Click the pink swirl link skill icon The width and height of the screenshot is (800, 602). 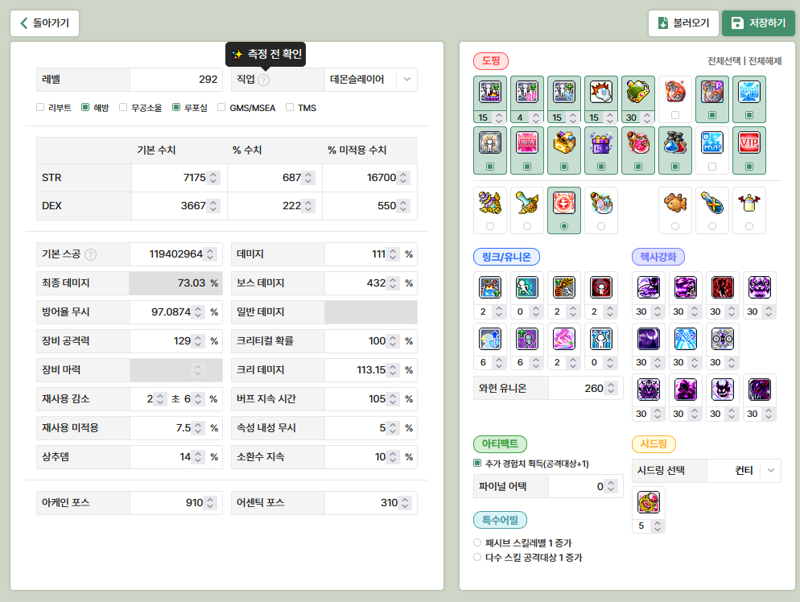(564, 339)
